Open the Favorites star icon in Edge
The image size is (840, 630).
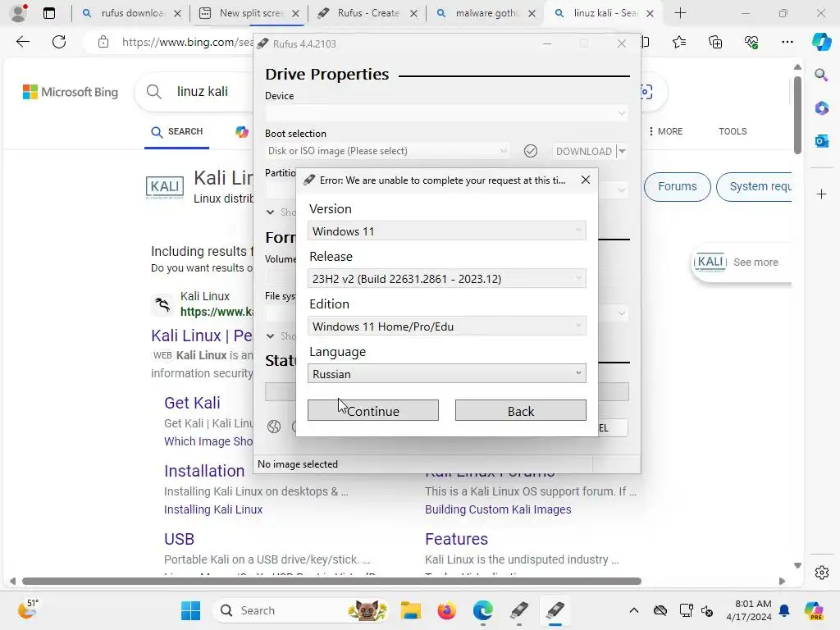[x=678, y=42]
